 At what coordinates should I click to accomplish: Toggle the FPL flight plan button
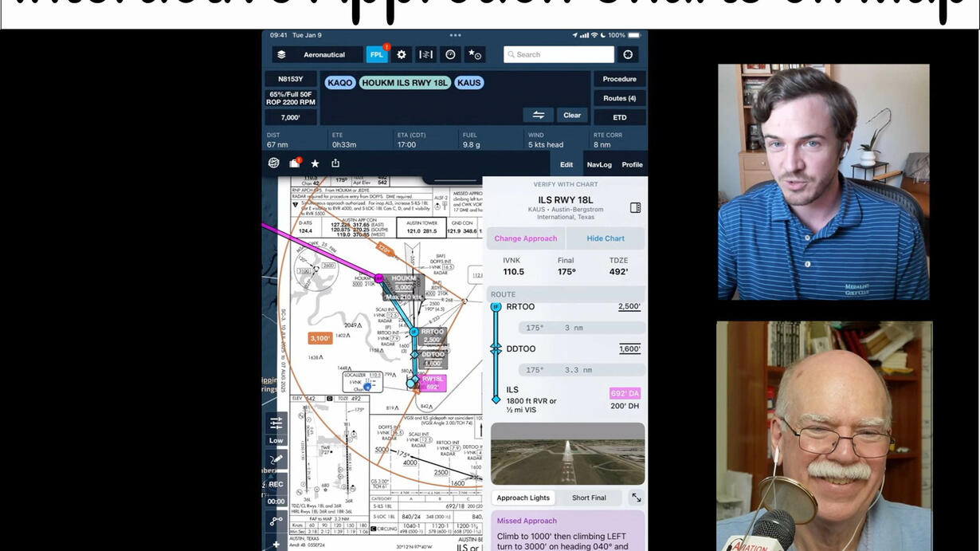(x=377, y=54)
